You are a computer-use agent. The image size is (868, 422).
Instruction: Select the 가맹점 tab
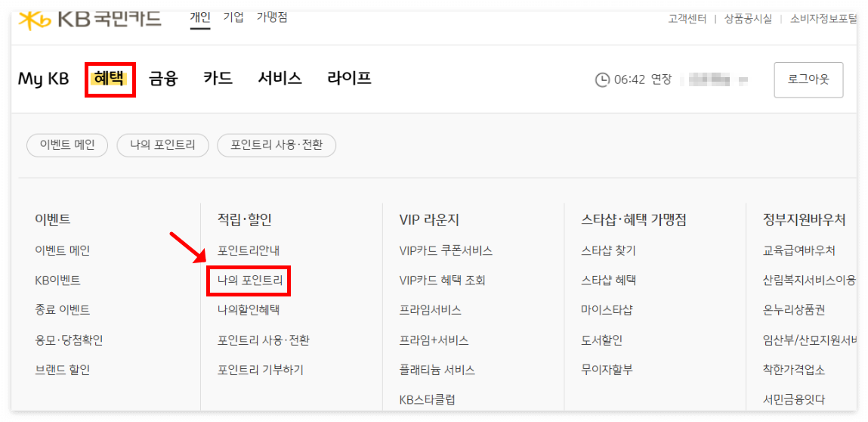tap(272, 17)
